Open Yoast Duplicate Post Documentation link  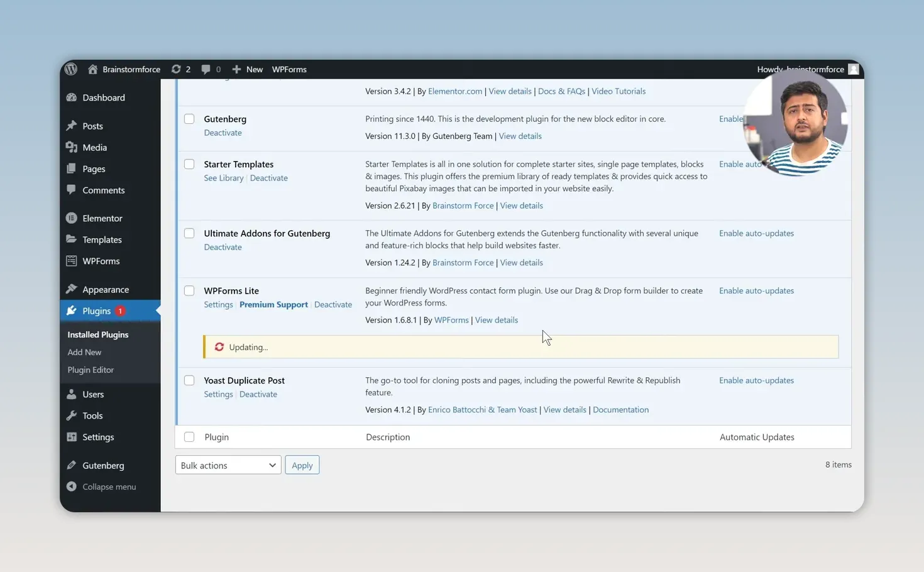[x=620, y=410]
